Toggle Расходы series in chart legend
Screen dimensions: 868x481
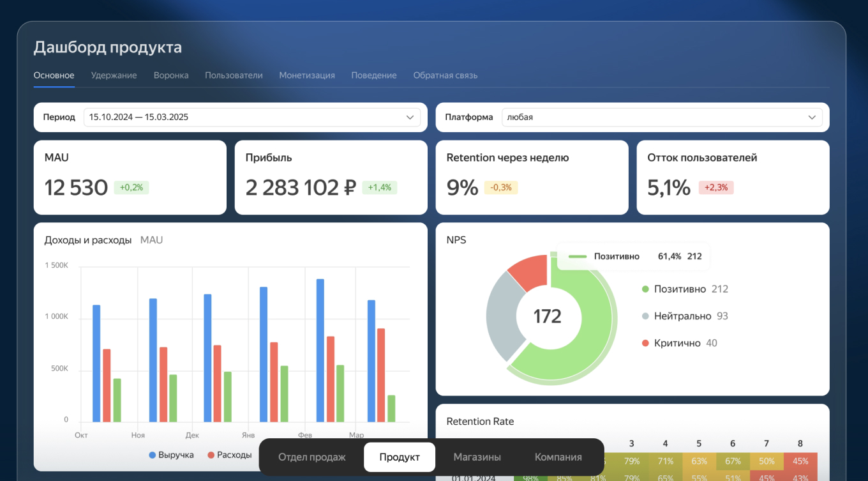[229, 455]
